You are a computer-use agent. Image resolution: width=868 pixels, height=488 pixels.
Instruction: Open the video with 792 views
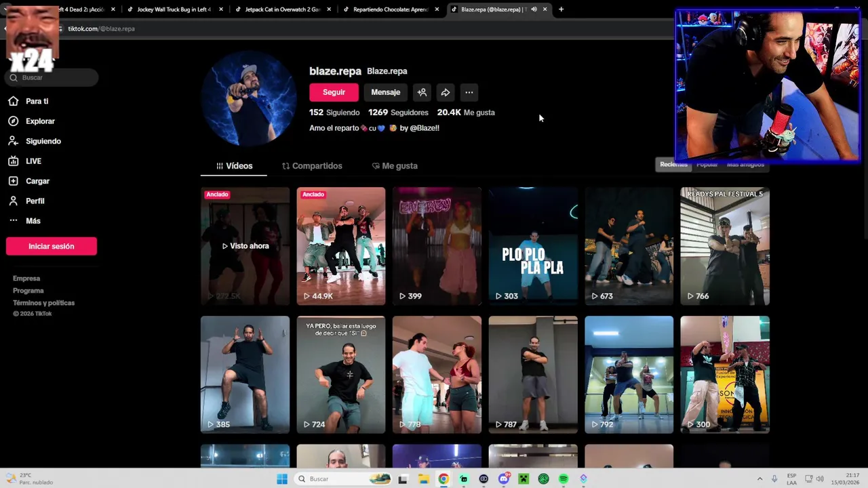629,374
